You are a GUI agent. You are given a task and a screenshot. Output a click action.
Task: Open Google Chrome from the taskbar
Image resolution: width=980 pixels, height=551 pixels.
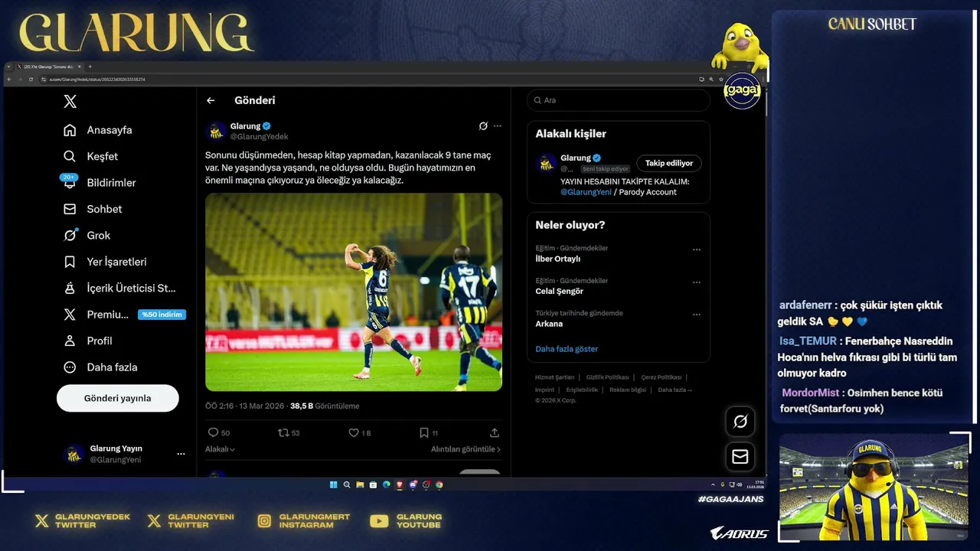point(439,484)
